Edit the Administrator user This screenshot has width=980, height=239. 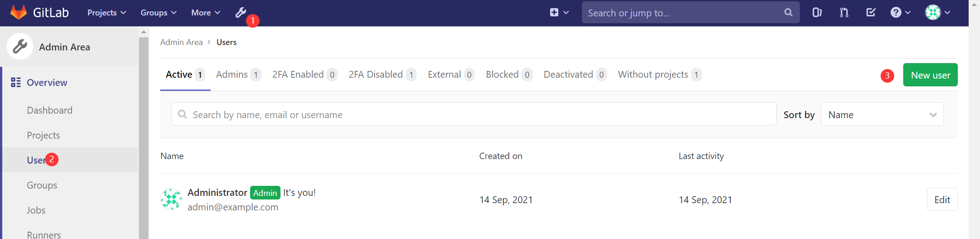[942, 199]
